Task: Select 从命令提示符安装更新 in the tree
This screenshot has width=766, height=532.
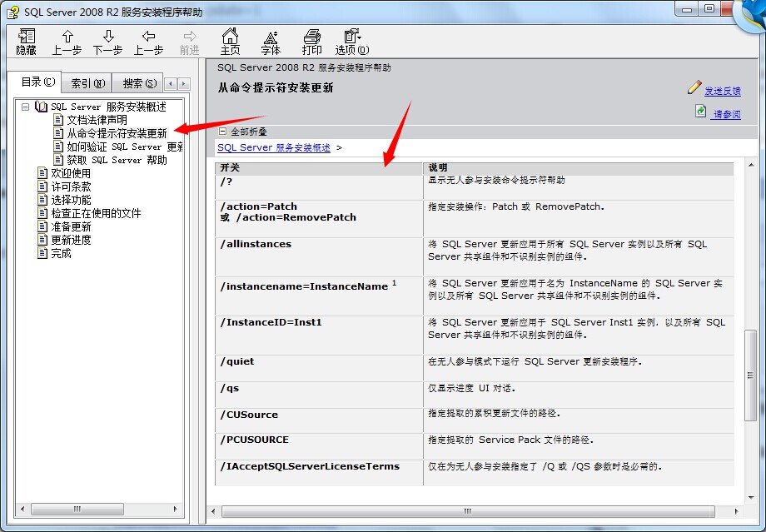Action: 117,133
